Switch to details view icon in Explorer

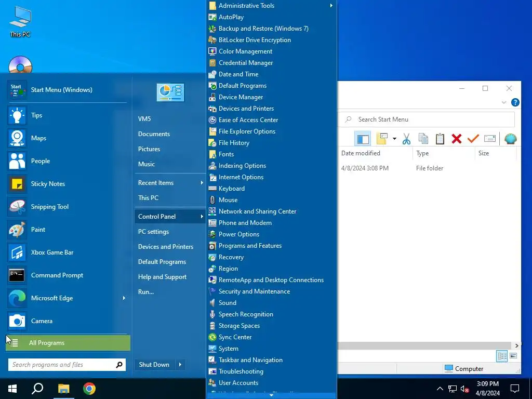click(502, 356)
